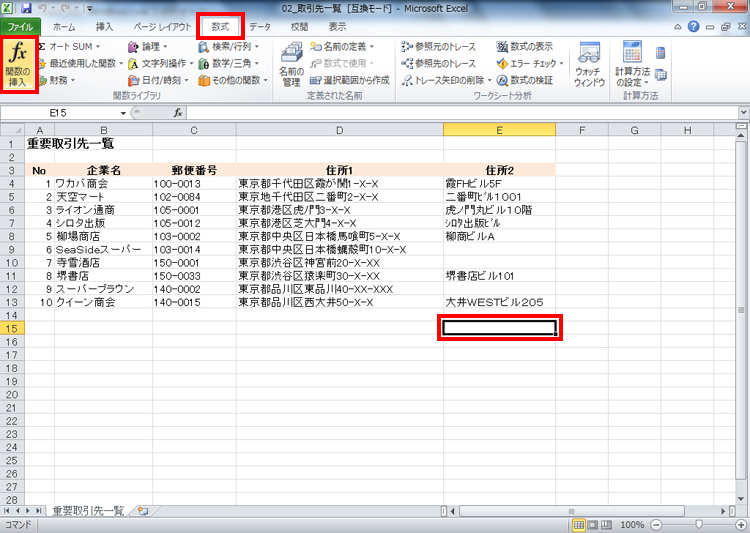The height and width of the screenshot is (533, 750).
Task: Open 名前の管理 (Name Manager)
Action: pos(291,64)
